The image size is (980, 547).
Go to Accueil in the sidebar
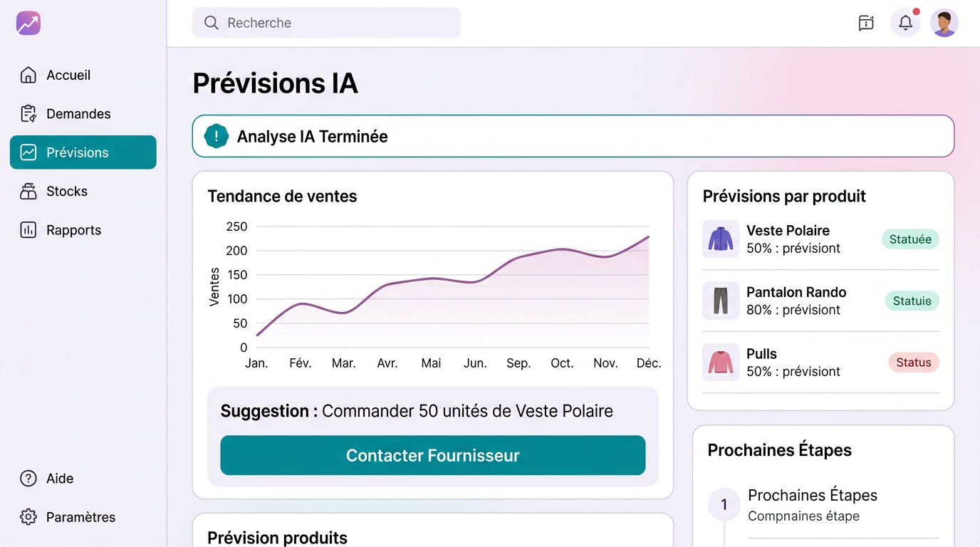click(83, 75)
